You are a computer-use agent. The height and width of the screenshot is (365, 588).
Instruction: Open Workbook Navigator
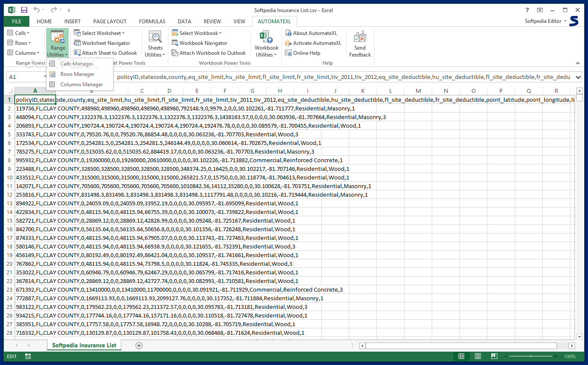(x=199, y=43)
